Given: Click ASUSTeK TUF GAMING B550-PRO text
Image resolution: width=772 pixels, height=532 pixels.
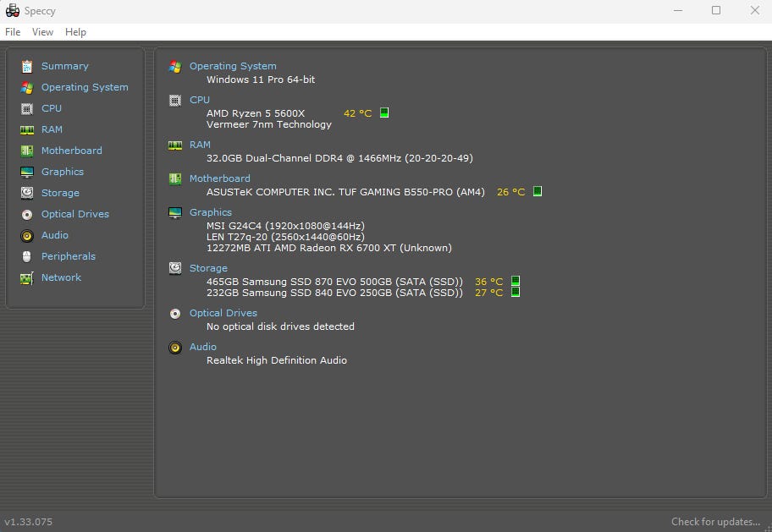Looking at the screenshot, I should pos(345,192).
